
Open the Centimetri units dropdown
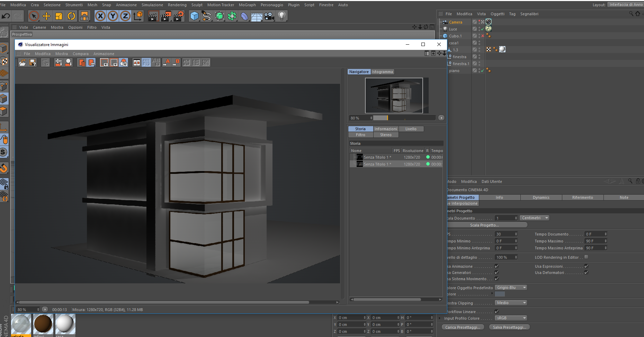tap(534, 218)
